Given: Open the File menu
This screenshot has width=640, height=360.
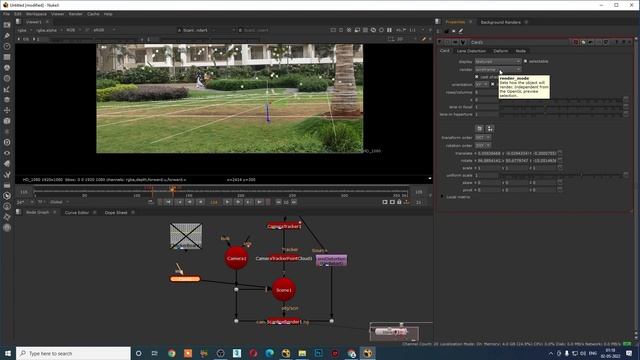Looking at the screenshot, I should (x=7, y=14).
